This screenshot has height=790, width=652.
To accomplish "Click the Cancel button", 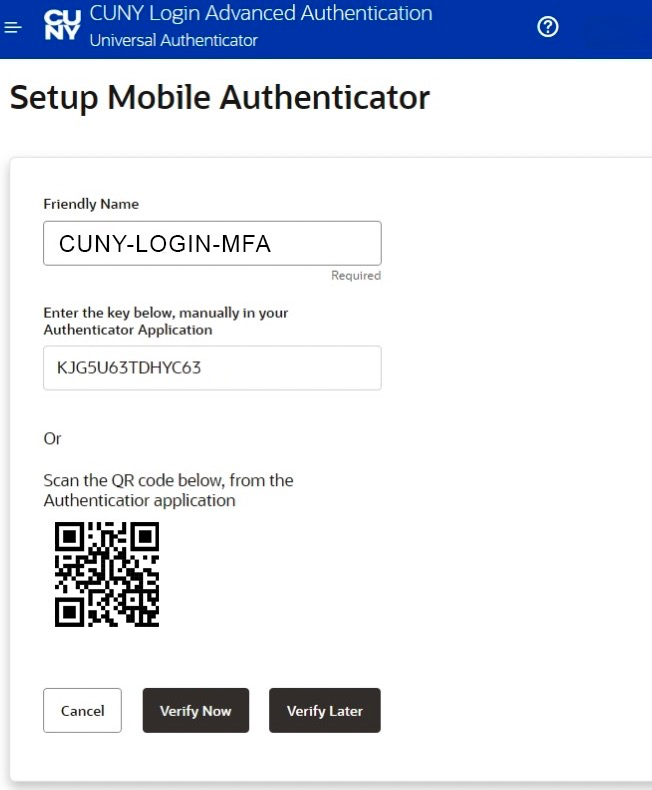I will click(82, 710).
